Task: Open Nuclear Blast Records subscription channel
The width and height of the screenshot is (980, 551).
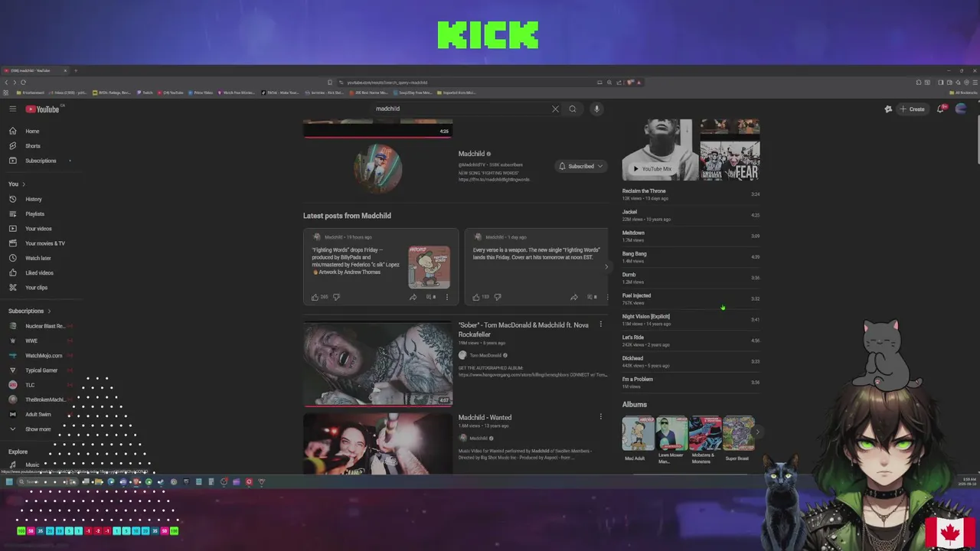Action: [x=40, y=326]
